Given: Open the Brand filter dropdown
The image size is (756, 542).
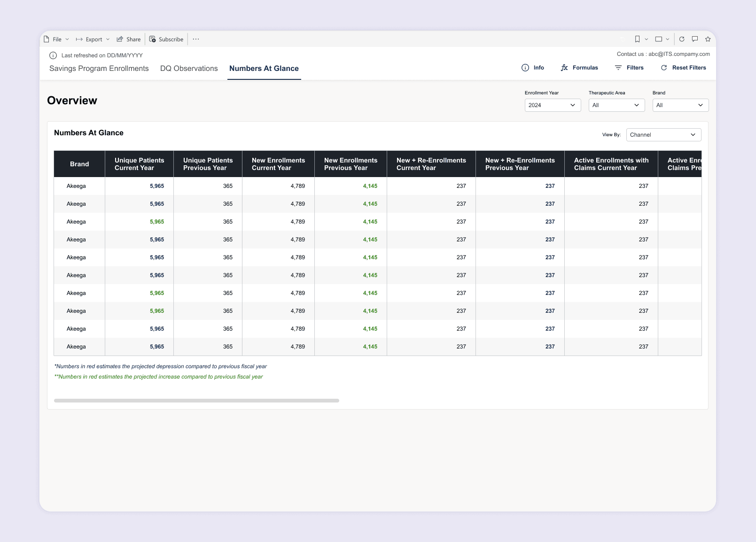Looking at the screenshot, I should coord(680,105).
